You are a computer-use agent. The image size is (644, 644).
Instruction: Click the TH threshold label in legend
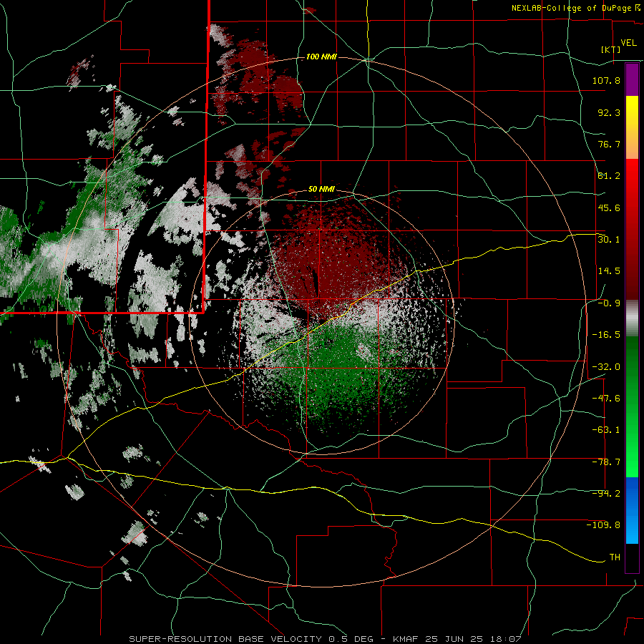click(x=615, y=557)
